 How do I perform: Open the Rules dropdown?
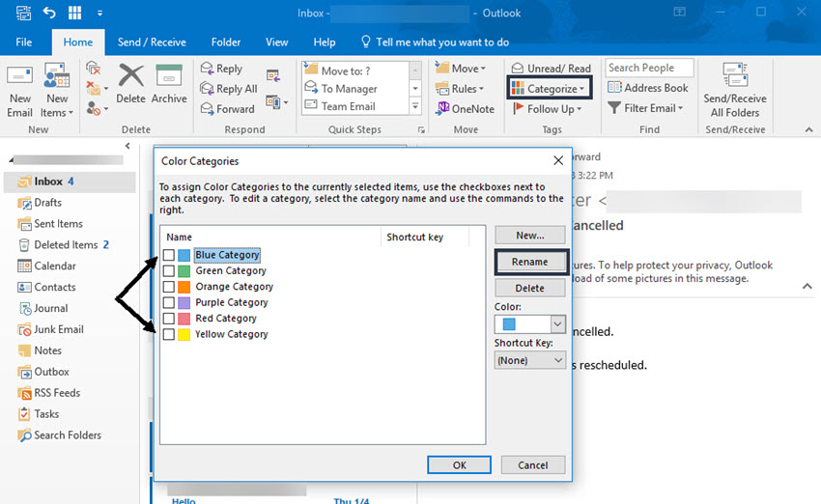pyautogui.click(x=460, y=89)
